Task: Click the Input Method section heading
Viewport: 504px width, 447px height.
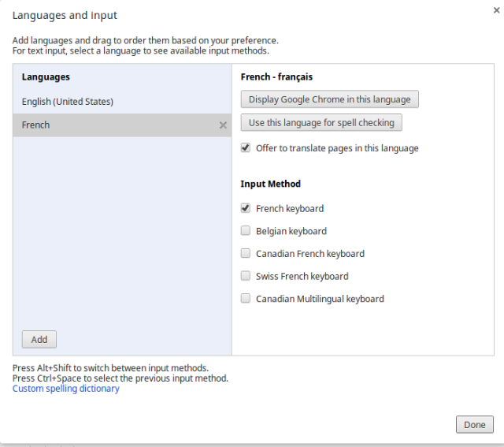Action: click(270, 184)
